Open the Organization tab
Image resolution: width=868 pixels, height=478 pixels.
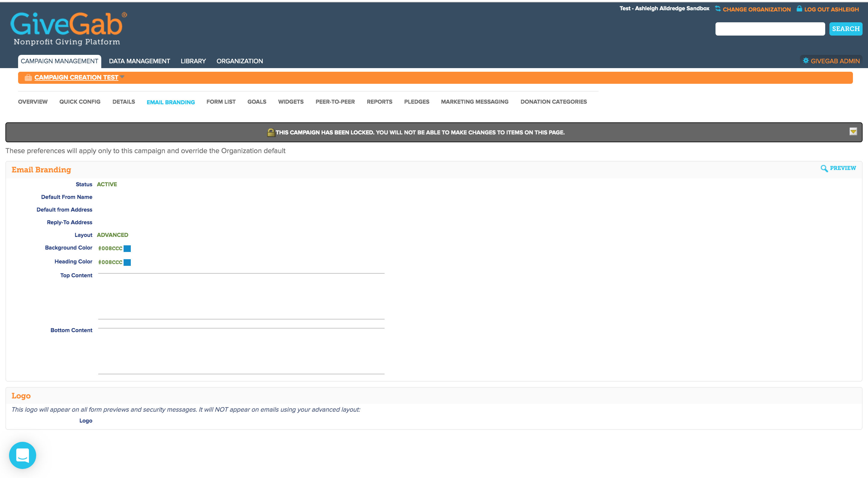point(240,61)
